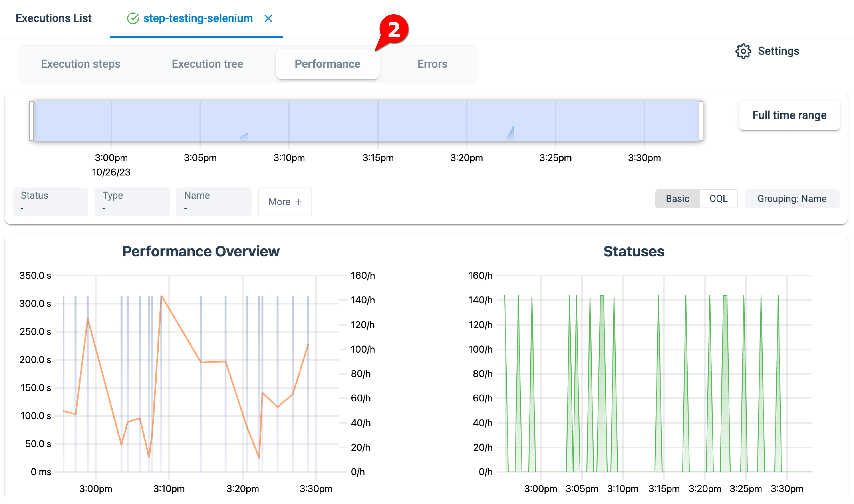Click the plus icon on More

pos(298,202)
